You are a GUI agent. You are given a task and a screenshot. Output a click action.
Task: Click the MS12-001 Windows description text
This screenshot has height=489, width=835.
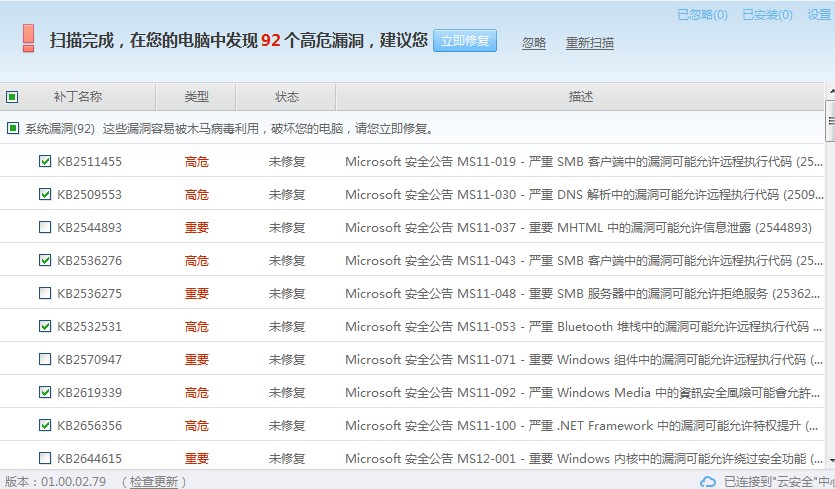click(x=584, y=459)
